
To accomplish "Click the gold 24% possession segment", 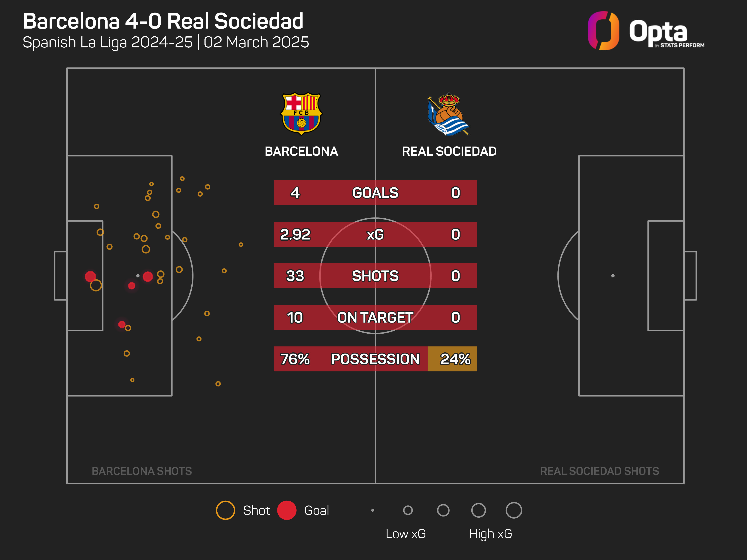I will pos(452,359).
